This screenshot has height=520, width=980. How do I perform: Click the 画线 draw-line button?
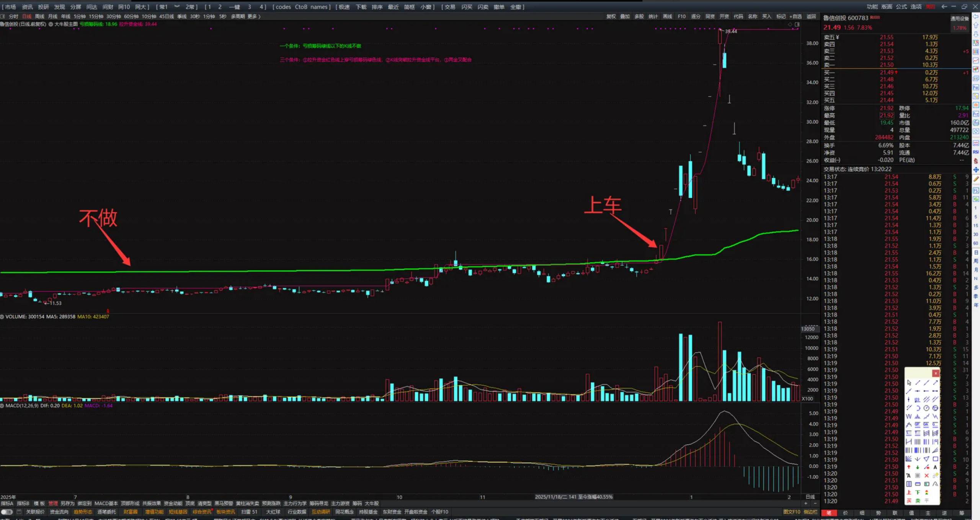[668, 16]
